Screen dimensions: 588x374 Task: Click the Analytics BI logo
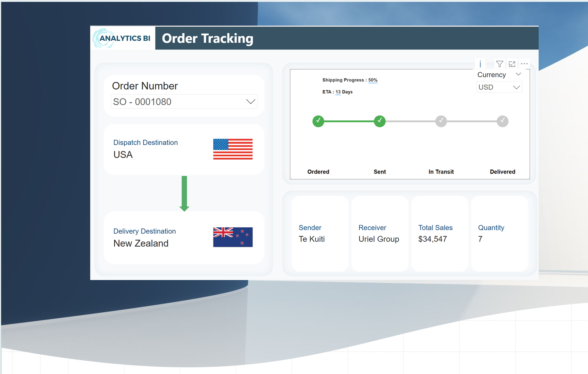[122, 38]
